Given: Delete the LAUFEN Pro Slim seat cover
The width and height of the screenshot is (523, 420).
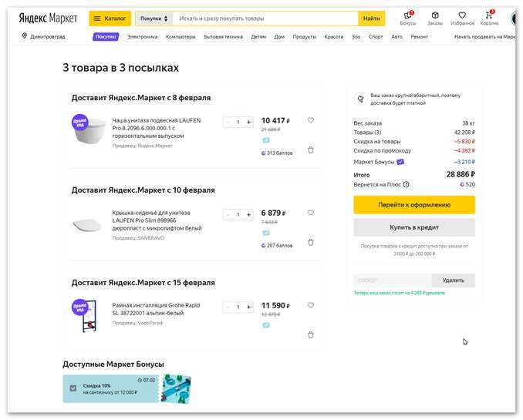Looking at the screenshot, I should click(311, 242).
